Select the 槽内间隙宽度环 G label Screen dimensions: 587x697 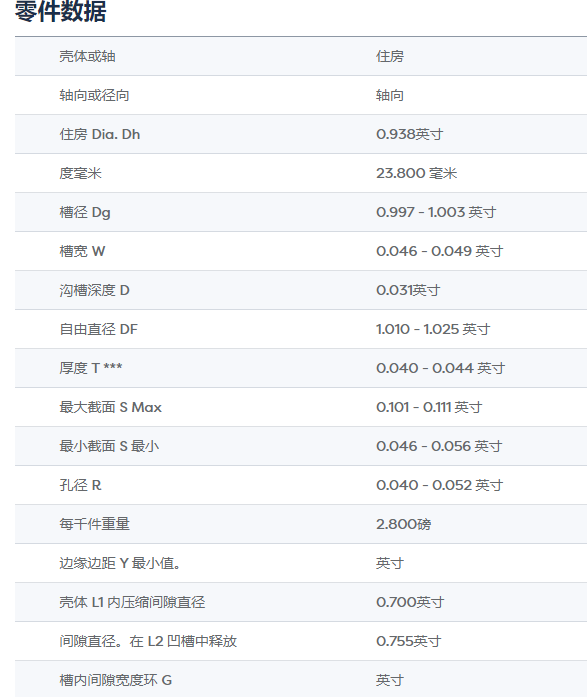point(116,680)
